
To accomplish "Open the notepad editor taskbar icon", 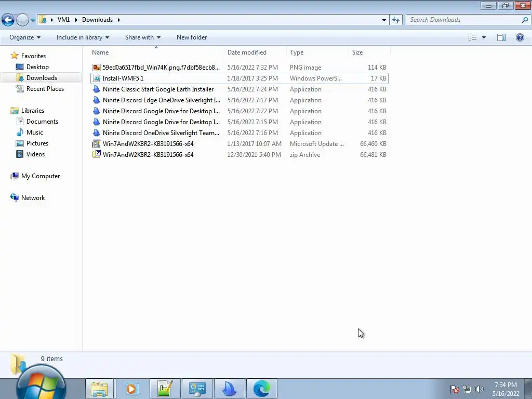I will tap(165, 389).
